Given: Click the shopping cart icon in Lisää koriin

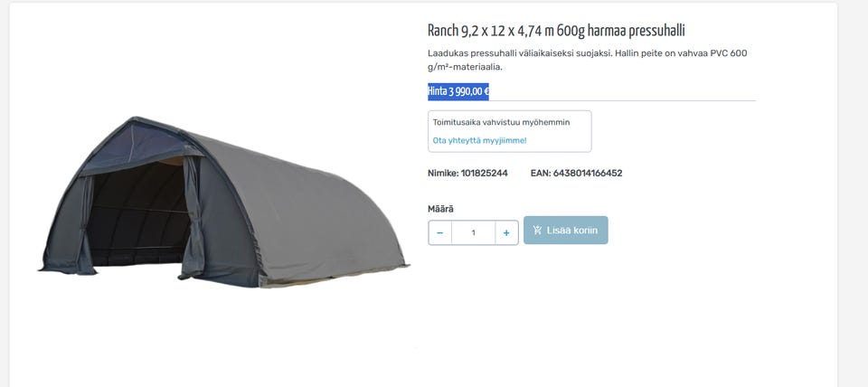Looking at the screenshot, I should tap(537, 231).
